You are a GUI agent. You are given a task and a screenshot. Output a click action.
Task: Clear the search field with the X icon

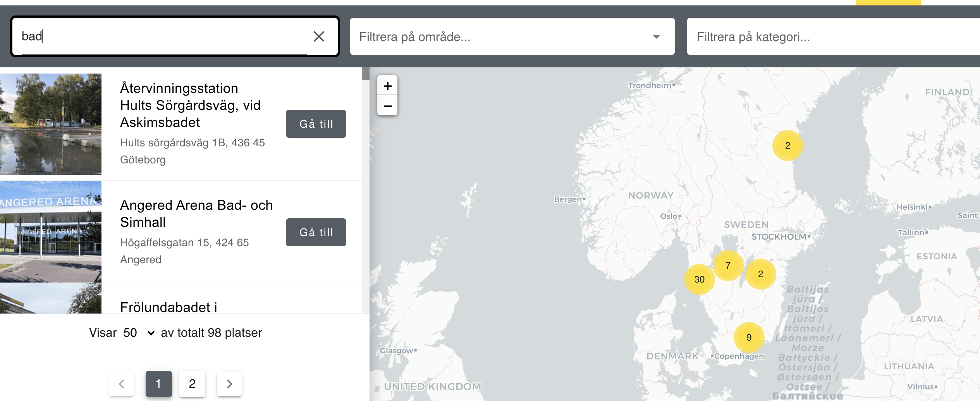point(318,36)
